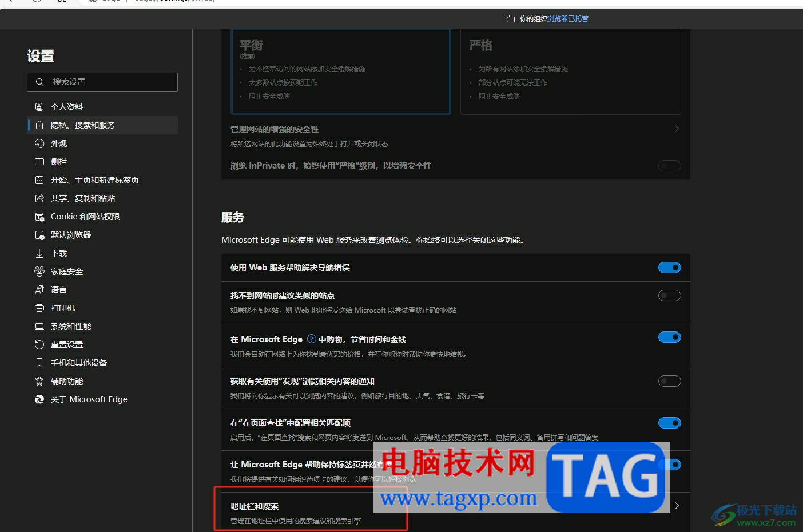This screenshot has height=532, width=803.
Task: Click the printer icon beside 打印机
Action: [x=39, y=308]
